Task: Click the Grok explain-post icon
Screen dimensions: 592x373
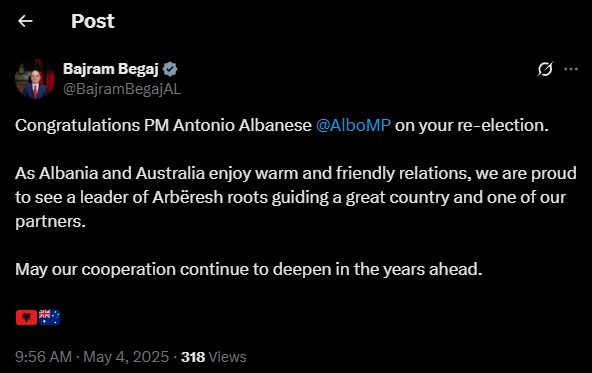Action: pyautogui.click(x=545, y=69)
